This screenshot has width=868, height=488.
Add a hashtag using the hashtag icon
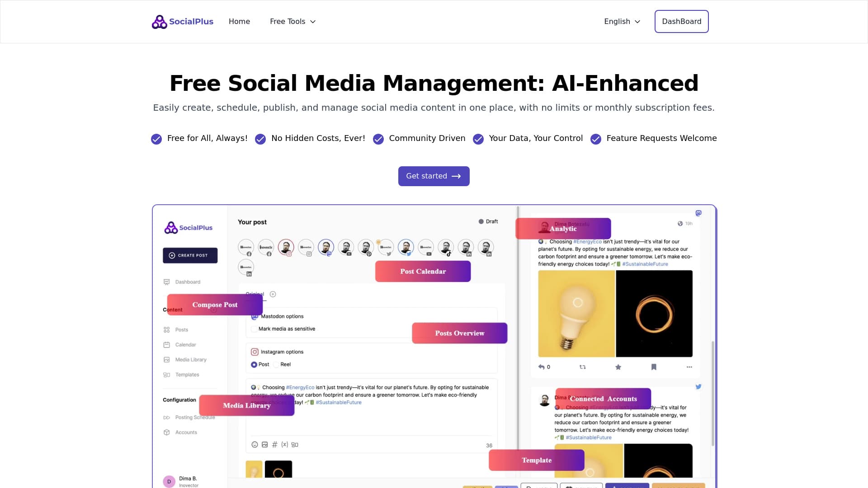click(274, 445)
